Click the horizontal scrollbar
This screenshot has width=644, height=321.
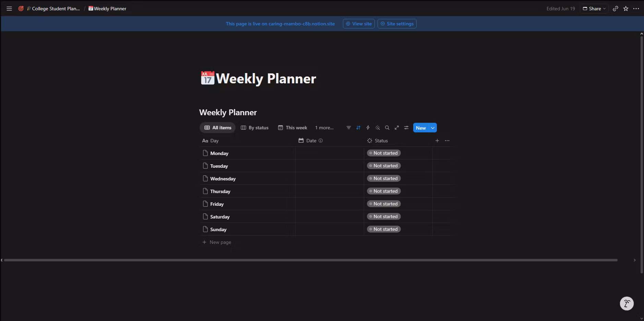pos(311,260)
